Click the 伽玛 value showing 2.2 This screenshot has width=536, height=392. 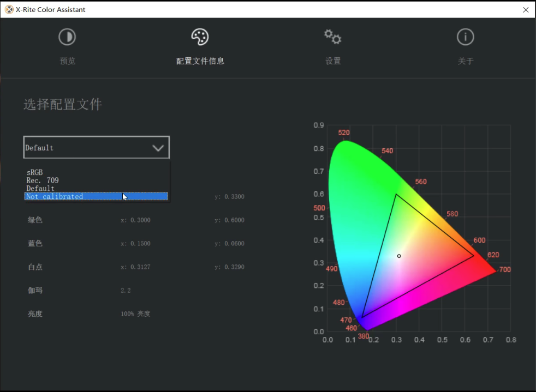(x=126, y=290)
